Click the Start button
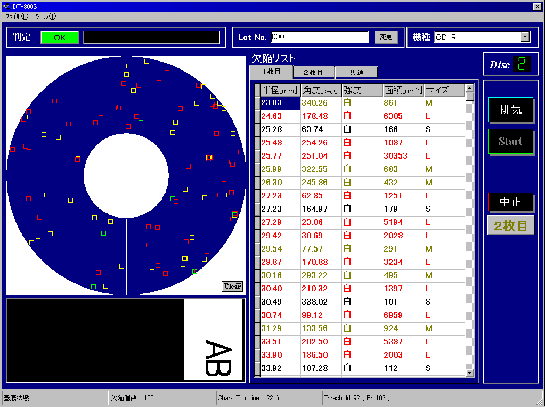The height and width of the screenshot is (407, 545). [511, 141]
